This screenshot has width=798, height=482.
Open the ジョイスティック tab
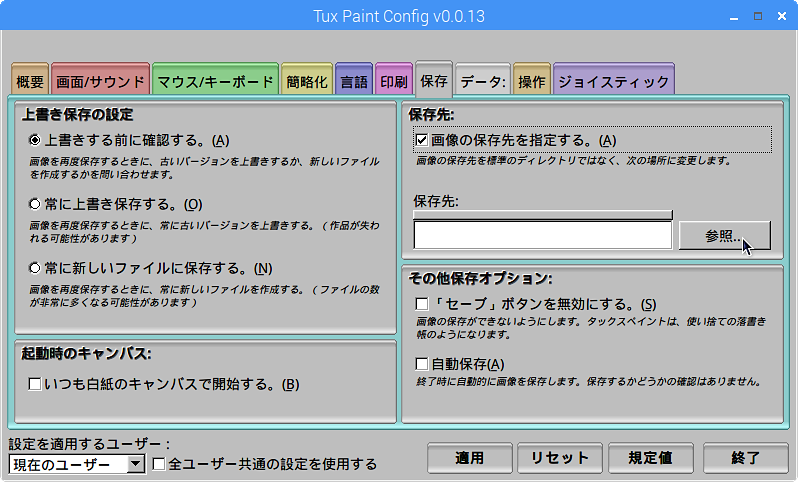point(614,80)
